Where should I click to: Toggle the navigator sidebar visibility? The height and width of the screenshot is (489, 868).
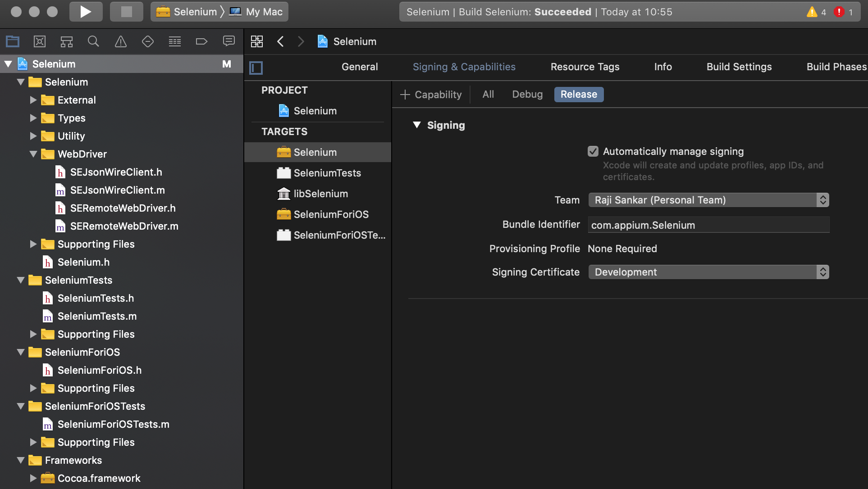tap(256, 68)
